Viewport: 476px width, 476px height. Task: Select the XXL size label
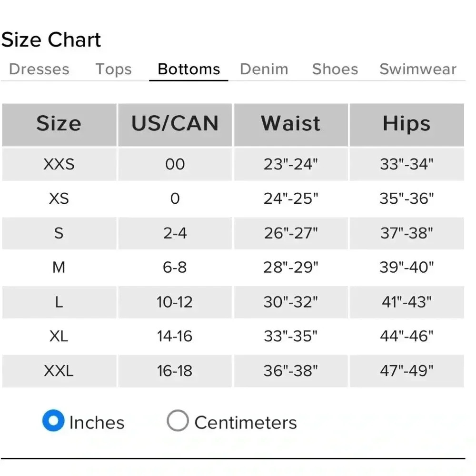59,371
